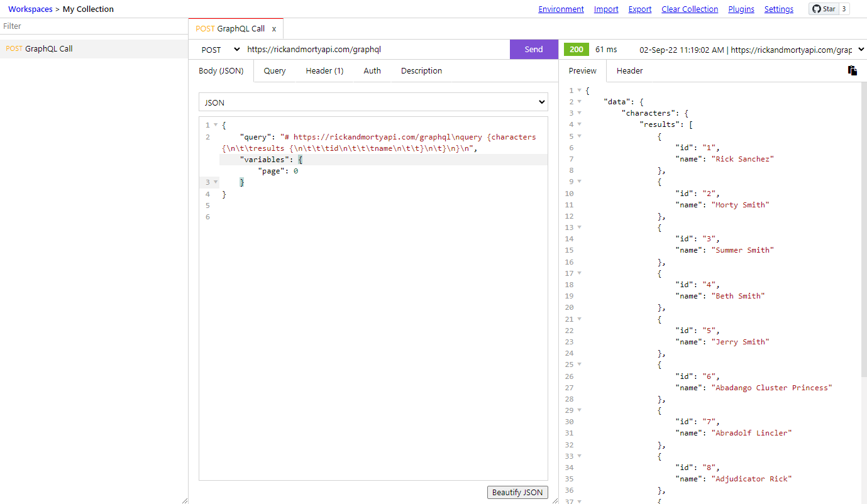Screen dimensions: 867x504
Task: Collapse Summer Smith object fold on line 13
Action: pyautogui.click(x=579, y=227)
